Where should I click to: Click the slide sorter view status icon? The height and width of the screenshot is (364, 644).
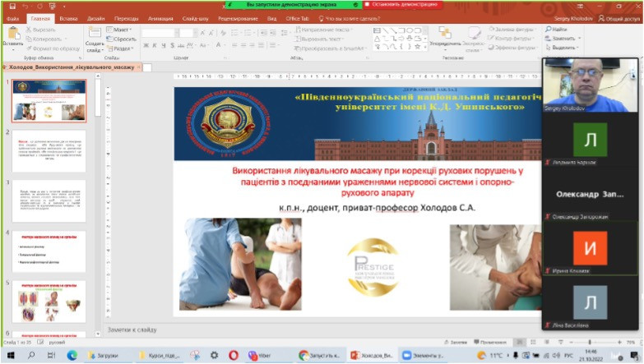533,342
